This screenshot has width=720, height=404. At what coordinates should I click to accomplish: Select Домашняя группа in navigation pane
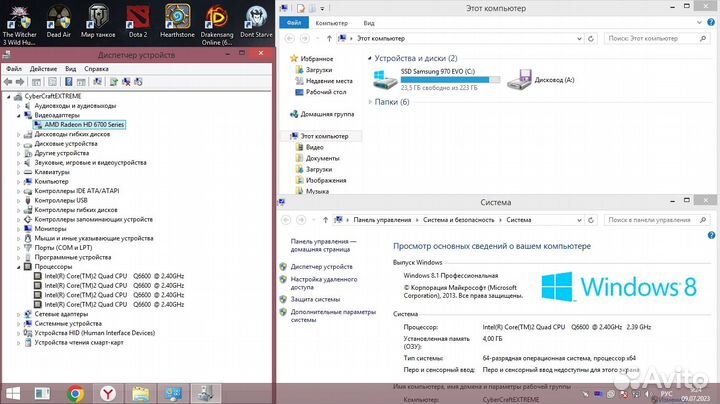[322, 114]
